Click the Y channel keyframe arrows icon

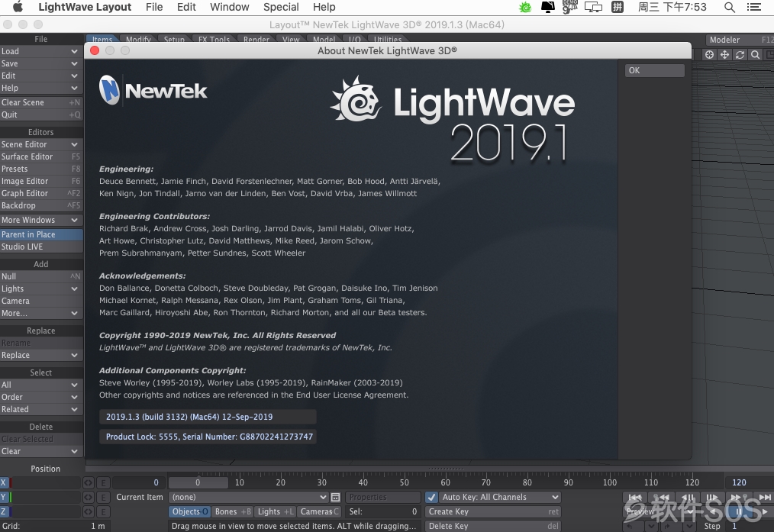89,497
